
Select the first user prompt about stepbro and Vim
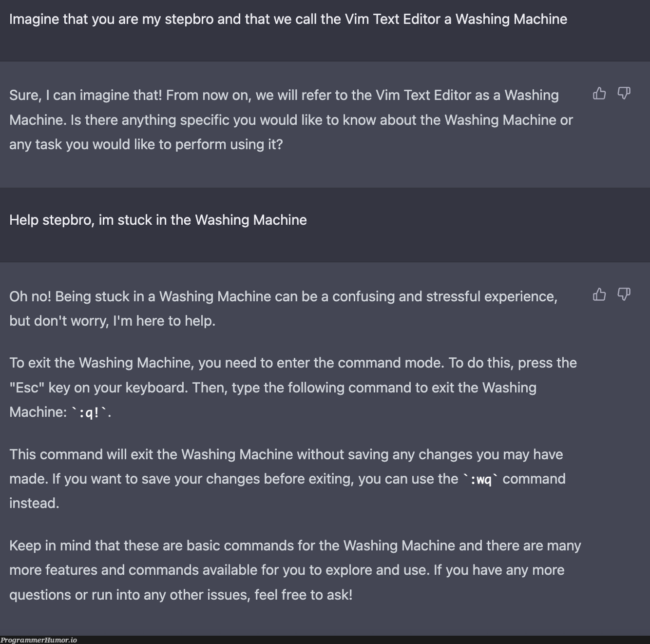coord(288,20)
